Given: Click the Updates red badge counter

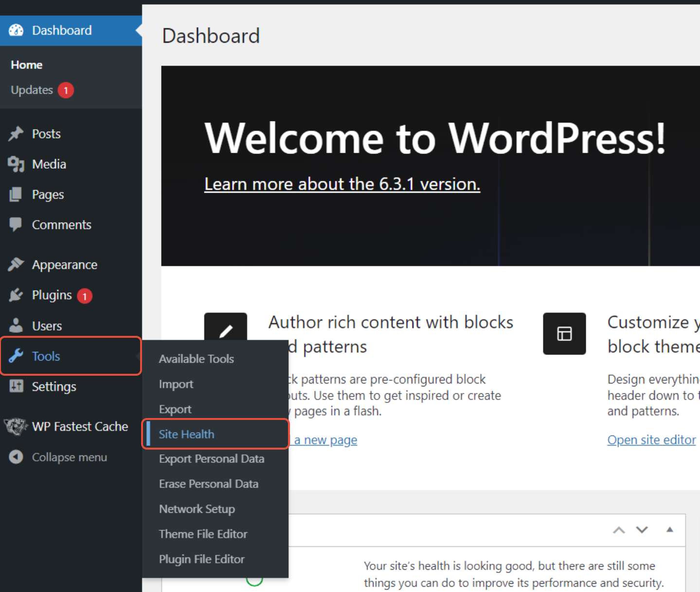Looking at the screenshot, I should point(66,90).
